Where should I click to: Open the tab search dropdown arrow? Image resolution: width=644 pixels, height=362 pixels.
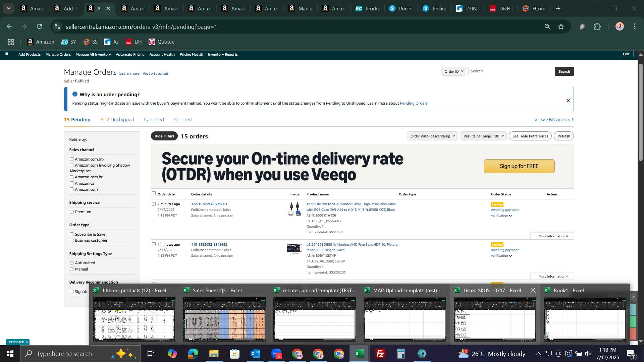click(9, 8)
